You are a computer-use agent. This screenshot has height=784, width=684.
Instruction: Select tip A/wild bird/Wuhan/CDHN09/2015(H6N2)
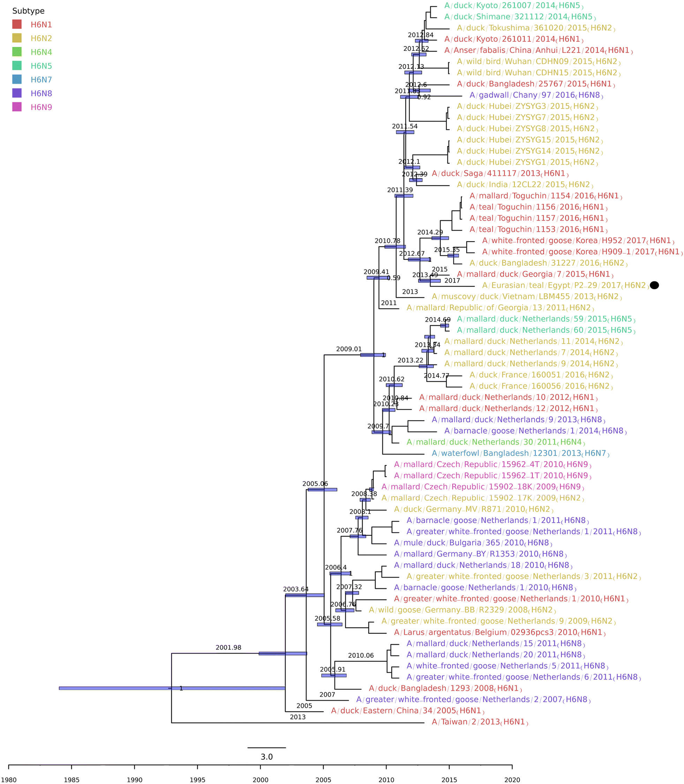tap(539, 61)
